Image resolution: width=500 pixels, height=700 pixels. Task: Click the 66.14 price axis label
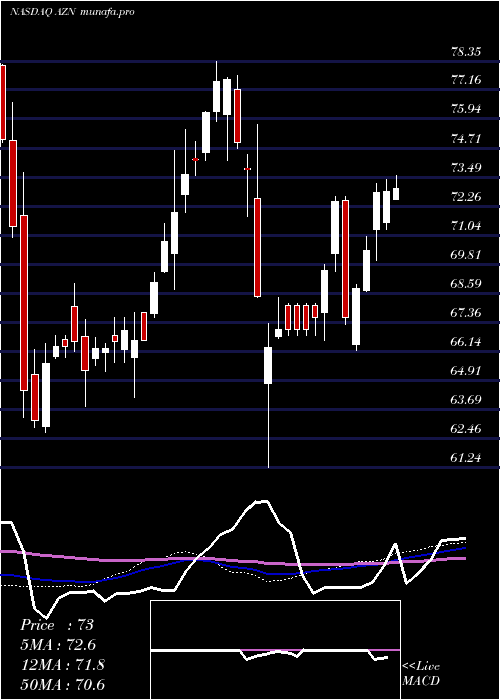pos(466,342)
